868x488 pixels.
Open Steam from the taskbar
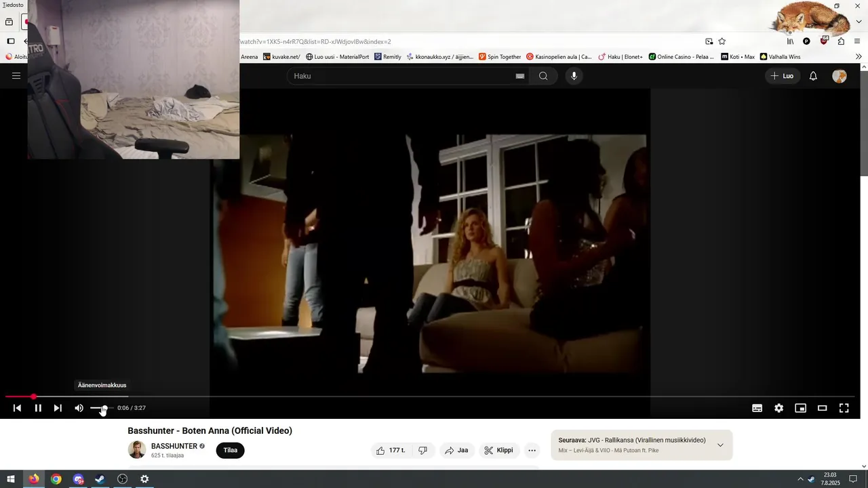tap(100, 479)
